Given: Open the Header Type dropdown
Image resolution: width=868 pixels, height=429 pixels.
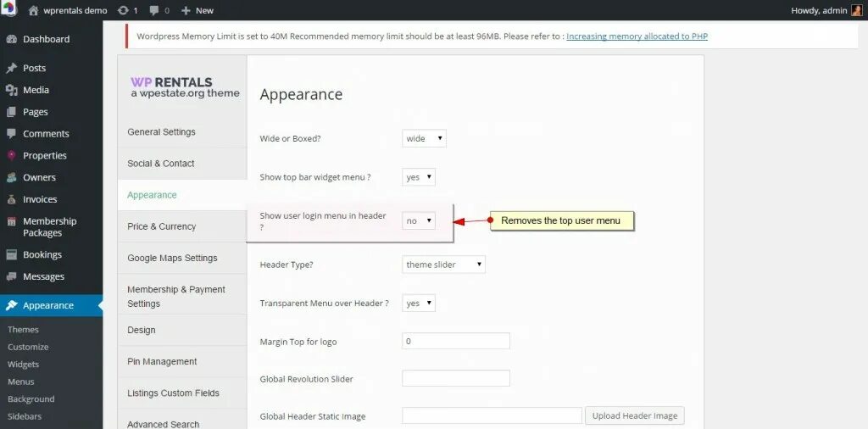Looking at the screenshot, I should pos(443,265).
